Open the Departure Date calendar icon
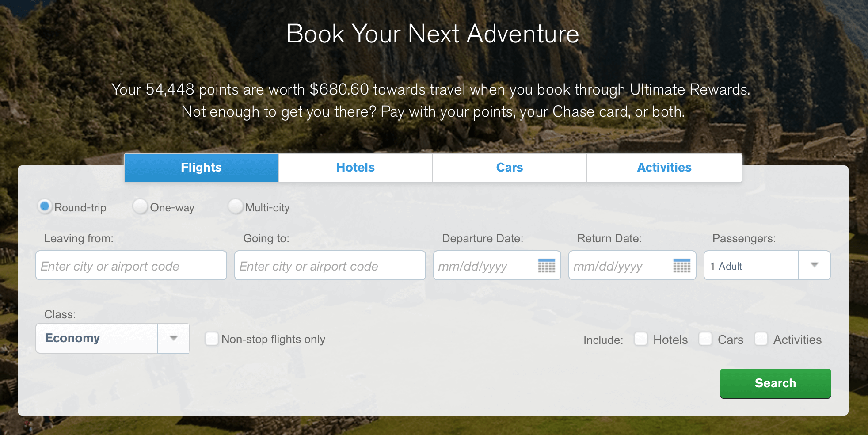868x435 pixels. (x=547, y=266)
